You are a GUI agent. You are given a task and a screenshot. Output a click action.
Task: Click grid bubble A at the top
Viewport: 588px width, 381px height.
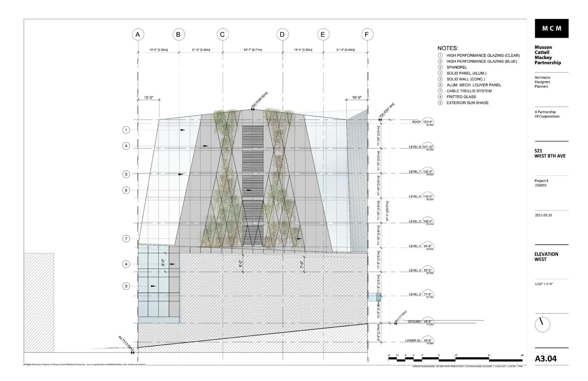tap(137, 34)
